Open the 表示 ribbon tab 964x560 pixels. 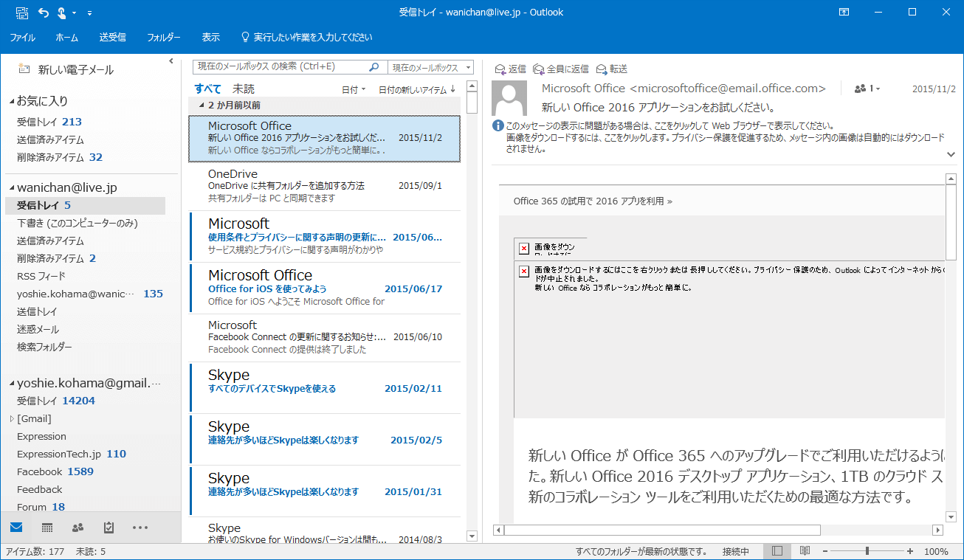pos(210,37)
